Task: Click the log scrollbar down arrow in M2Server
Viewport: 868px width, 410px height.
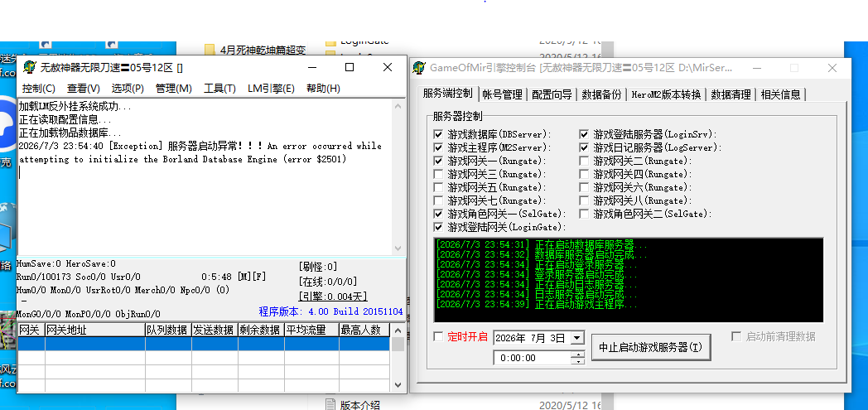Action: pos(398,248)
